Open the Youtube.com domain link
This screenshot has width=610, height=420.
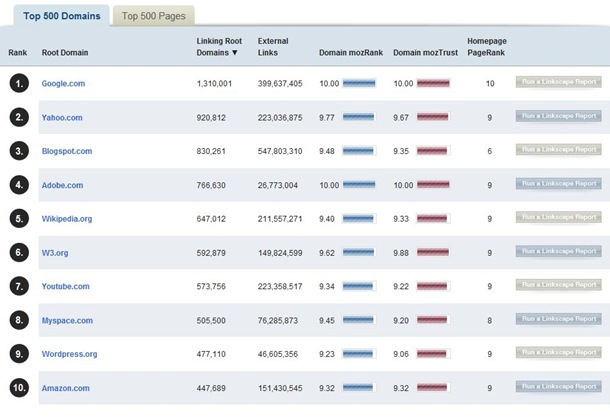tap(65, 286)
